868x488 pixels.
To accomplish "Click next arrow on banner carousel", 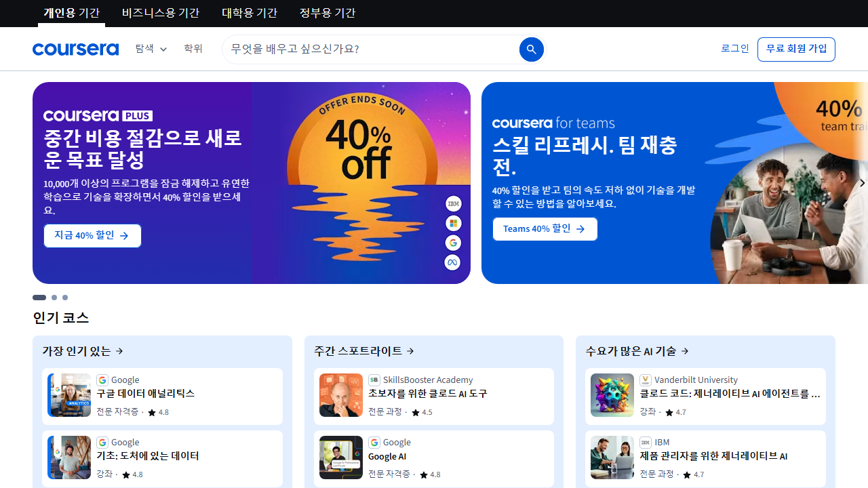I will [862, 183].
